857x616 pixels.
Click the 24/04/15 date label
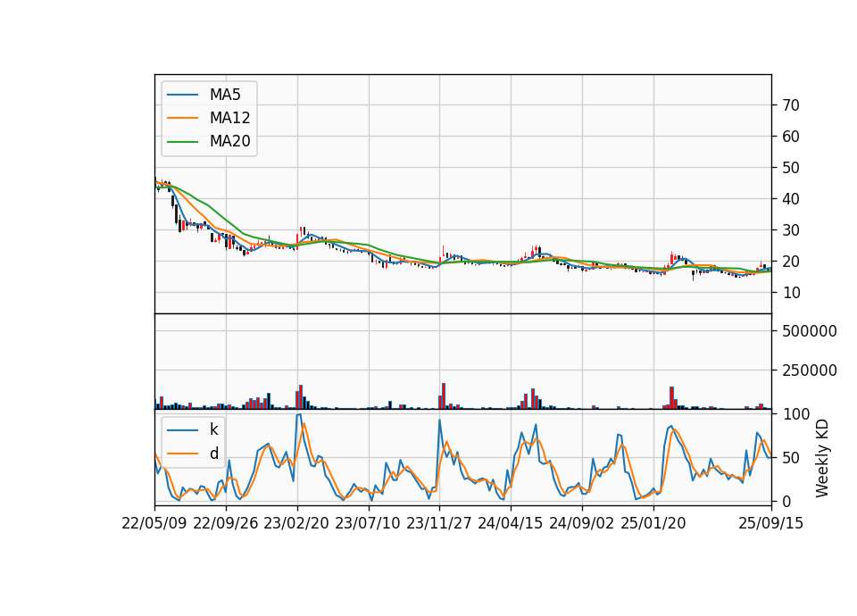[x=511, y=523]
